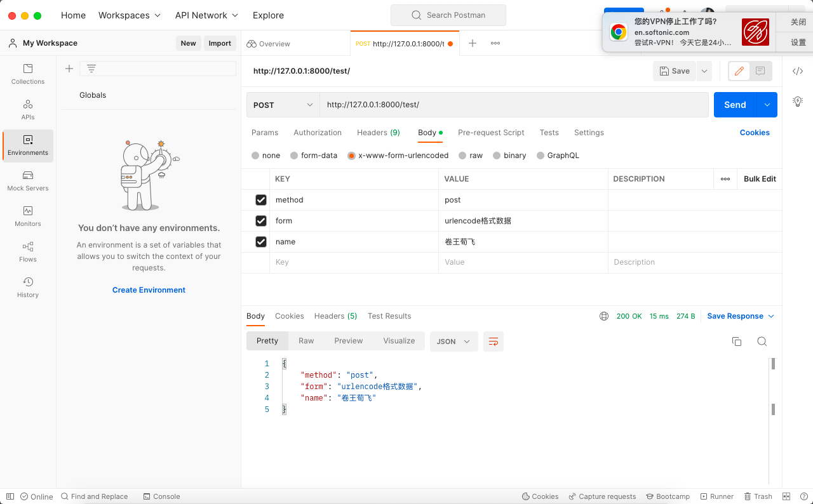Select the none body type radio
The image size is (813, 504).
coord(255,156)
